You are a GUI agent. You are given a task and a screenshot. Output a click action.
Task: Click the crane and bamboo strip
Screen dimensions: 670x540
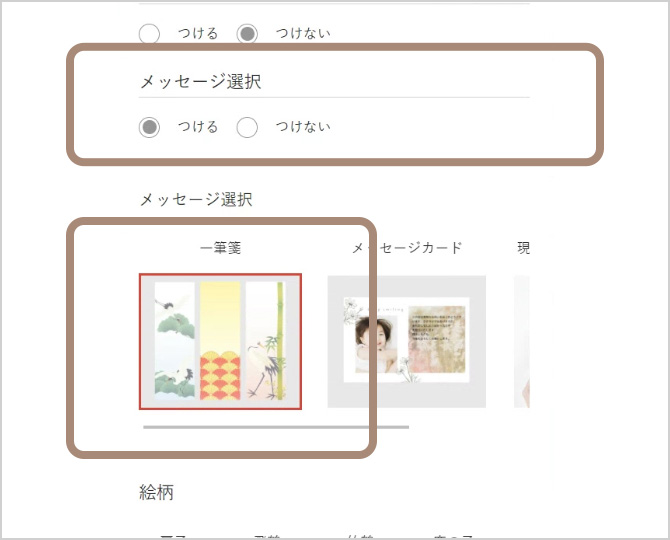pos(266,340)
